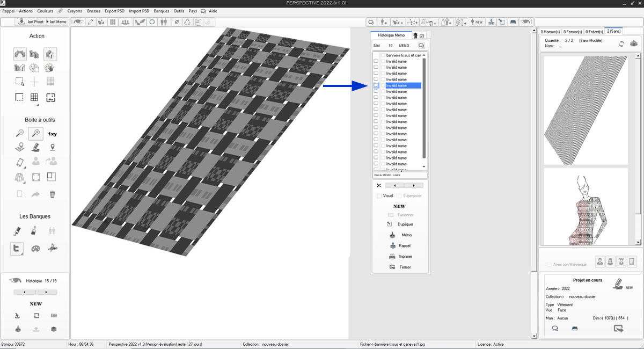The image size is (644, 349).
Task: Select the dress mannequin thumbnail
Action: [586, 206]
